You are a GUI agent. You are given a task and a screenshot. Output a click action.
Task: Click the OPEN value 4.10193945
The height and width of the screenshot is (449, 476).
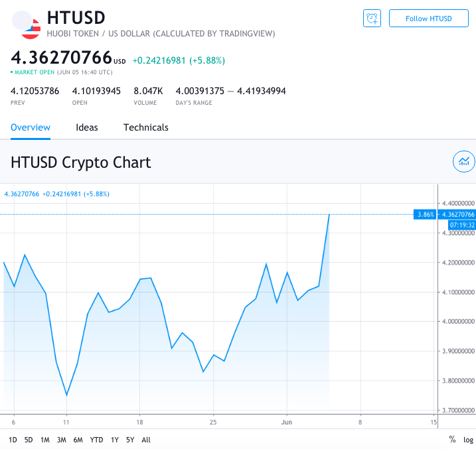pyautogui.click(x=96, y=91)
